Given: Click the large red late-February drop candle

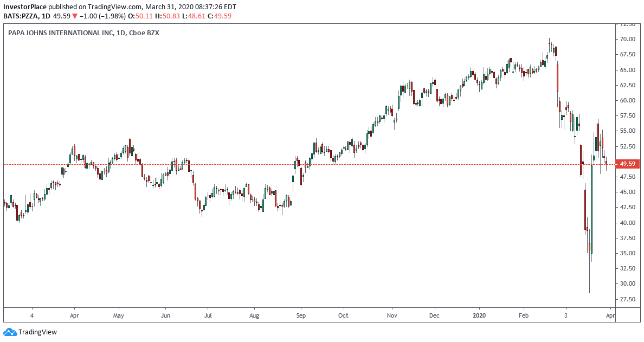Looking at the screenshot, I should point(557,78).
